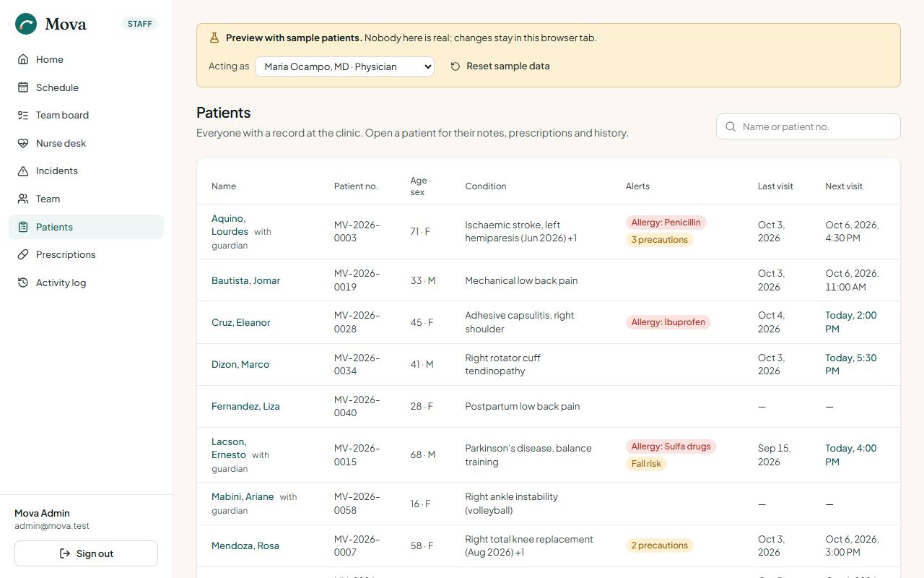Open patient Dizon, Marco
Viewport: 924px width, 578px height.
point(240,364)
